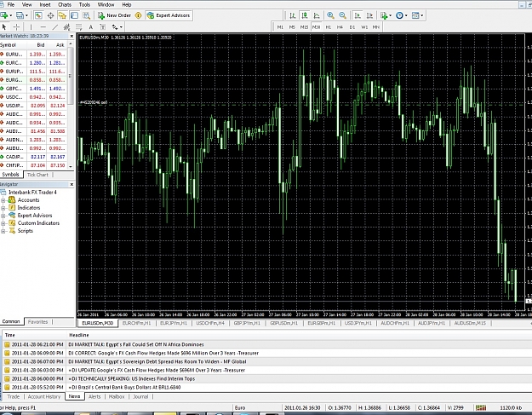Select the Trendline drawing tool

[x=55, y=27]
